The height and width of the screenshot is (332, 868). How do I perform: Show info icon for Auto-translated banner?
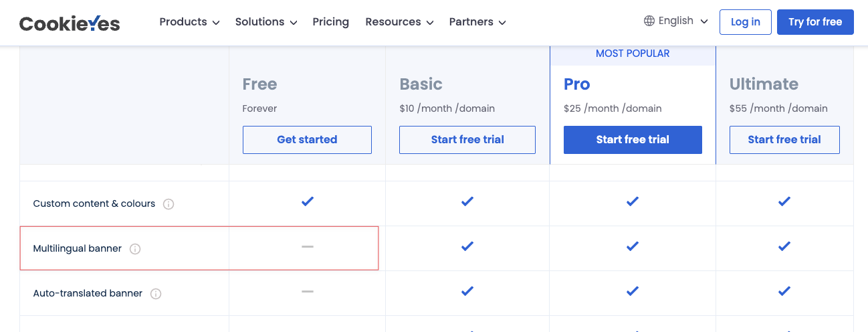point(156,294)
